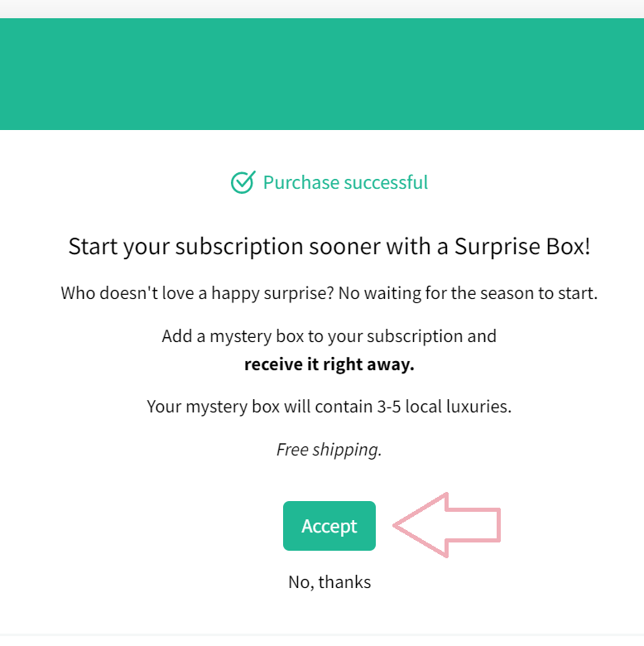The width and height of the screenshot is (644, 646).
Task: Click the green header banner
Action: (322, 74)
